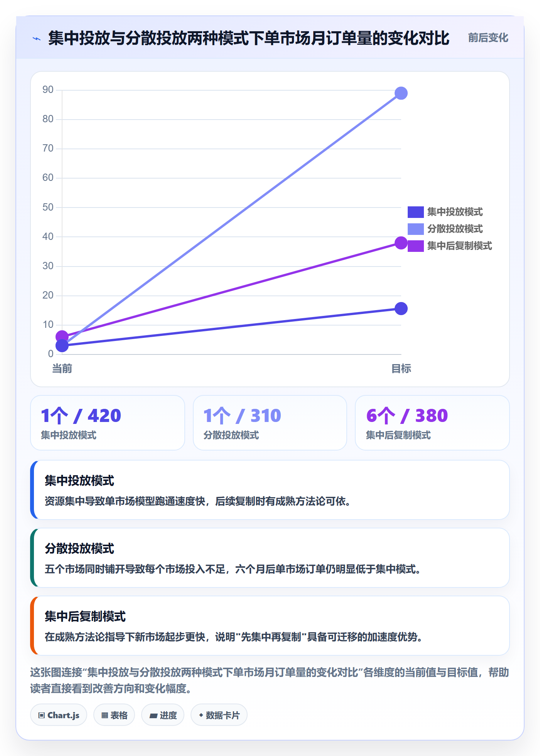
Task: Click the main title 集中投放与分散投放两种模式
Action: click(148, 39)
